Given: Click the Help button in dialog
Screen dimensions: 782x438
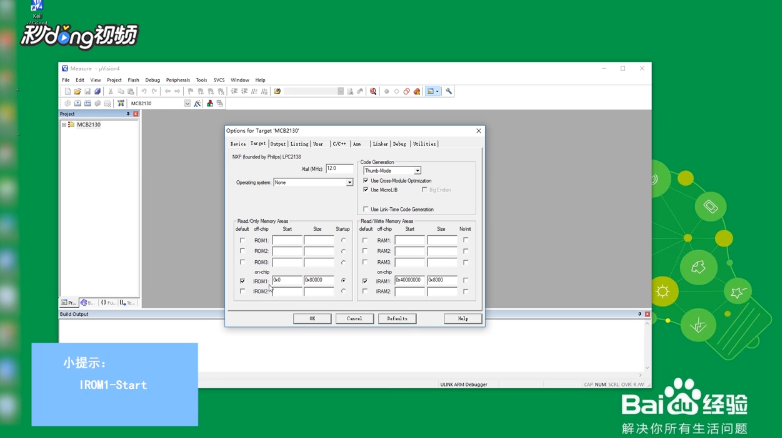Looking at the screenshot, I should [463, 318].
